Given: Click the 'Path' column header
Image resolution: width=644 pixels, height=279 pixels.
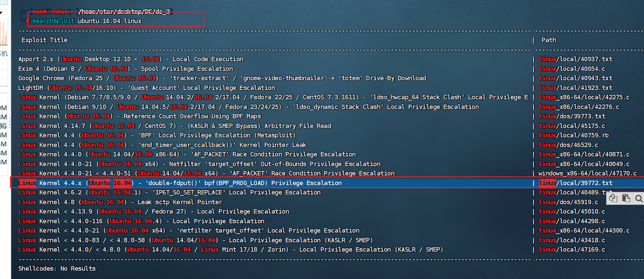Looking at the screenshot, I should [x=549, y=40].
